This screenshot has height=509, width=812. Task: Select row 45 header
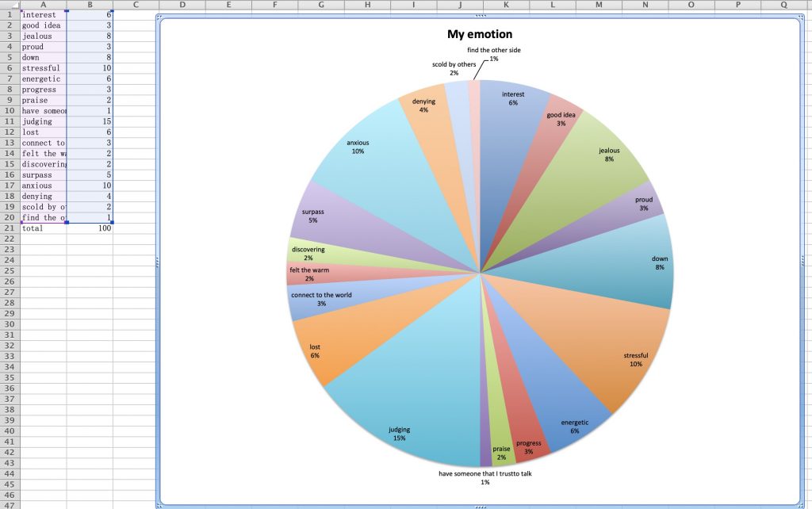(10, 484)
